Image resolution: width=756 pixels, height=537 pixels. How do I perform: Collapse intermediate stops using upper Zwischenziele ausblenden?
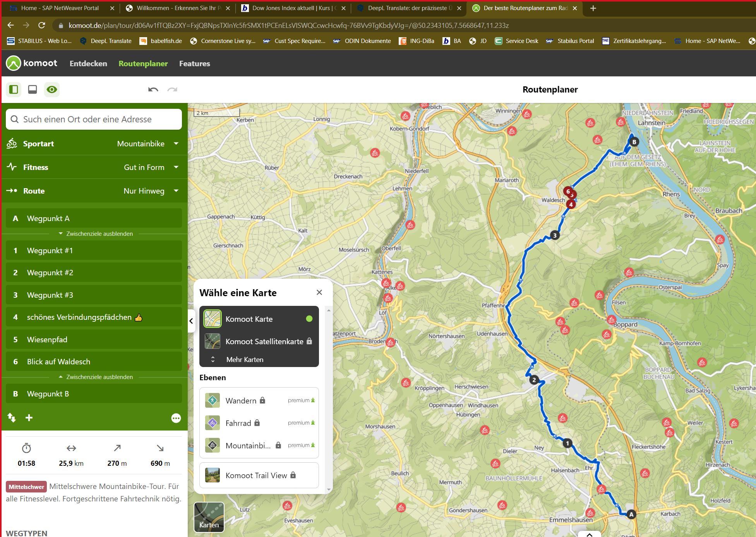(x=96, y=234)
